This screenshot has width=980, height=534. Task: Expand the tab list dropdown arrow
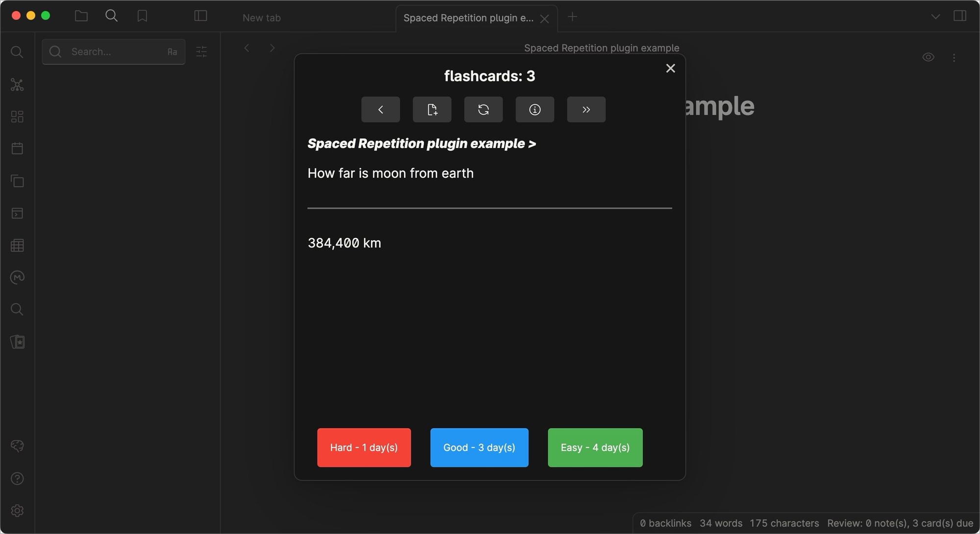coord(935,17)
